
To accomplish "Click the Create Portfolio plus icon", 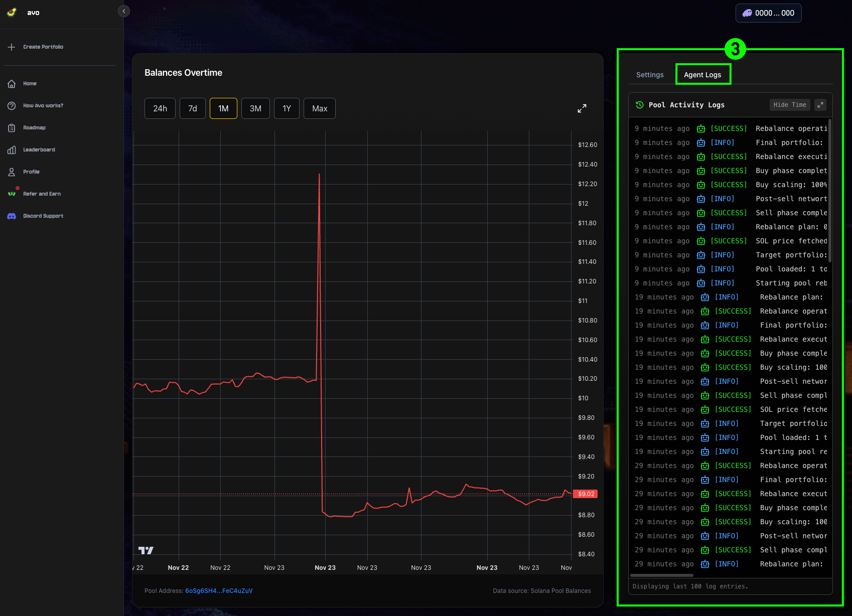I will [12, 47].
